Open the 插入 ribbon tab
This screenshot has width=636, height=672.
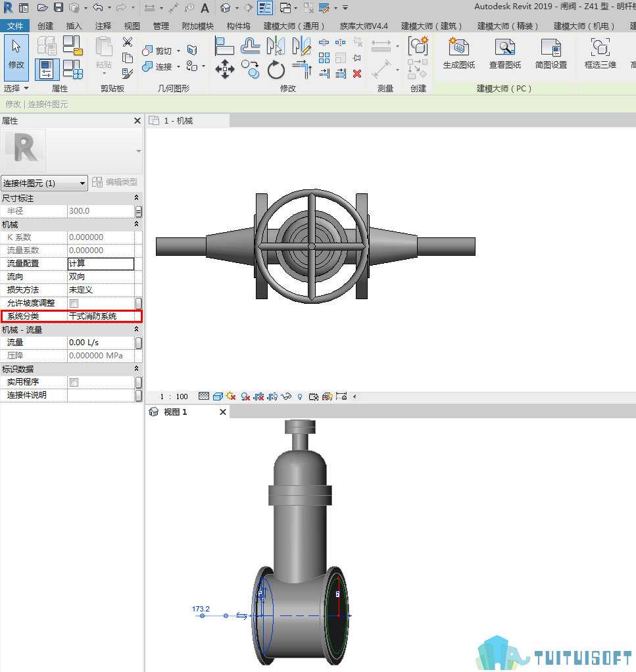coord(74,26)
